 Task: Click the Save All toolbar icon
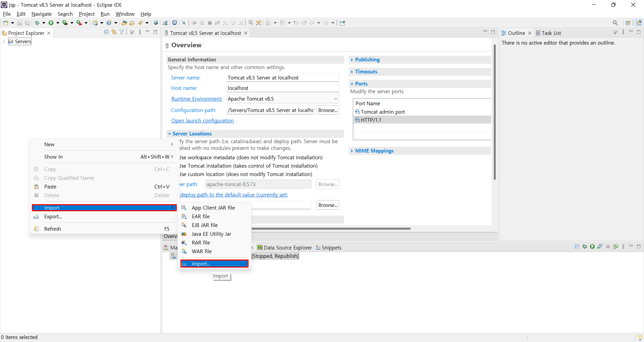[x=27, y=23]
